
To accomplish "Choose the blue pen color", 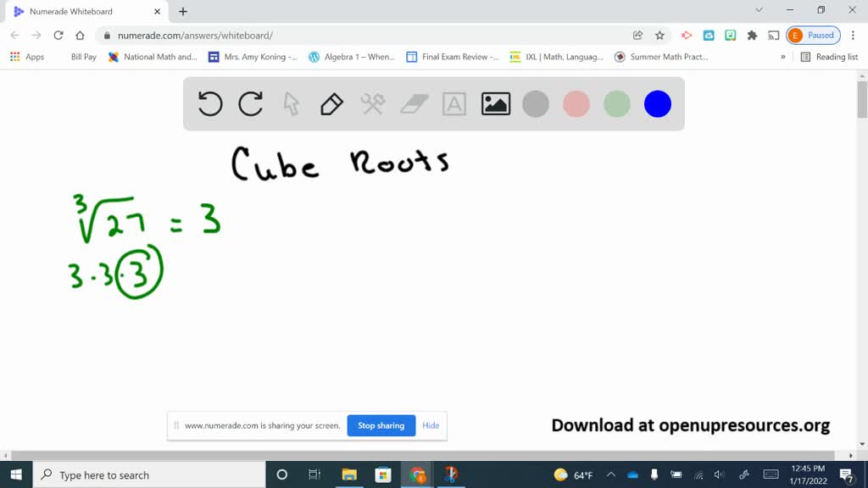I will (657, 103).
